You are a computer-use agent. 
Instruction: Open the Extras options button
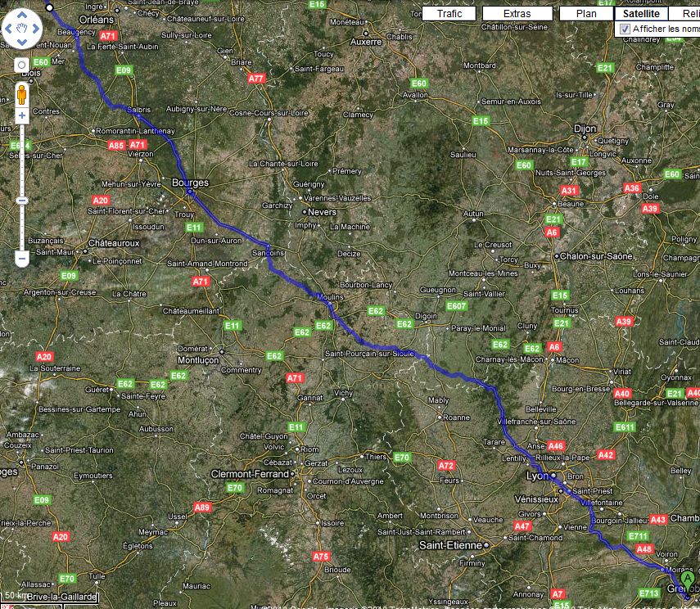click(x=517, y=13)
